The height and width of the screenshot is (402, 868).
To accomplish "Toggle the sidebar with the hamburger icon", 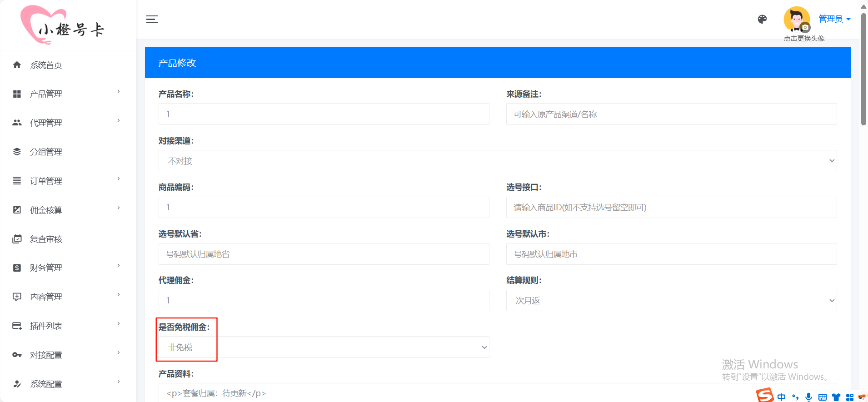I will pos(152,19).
